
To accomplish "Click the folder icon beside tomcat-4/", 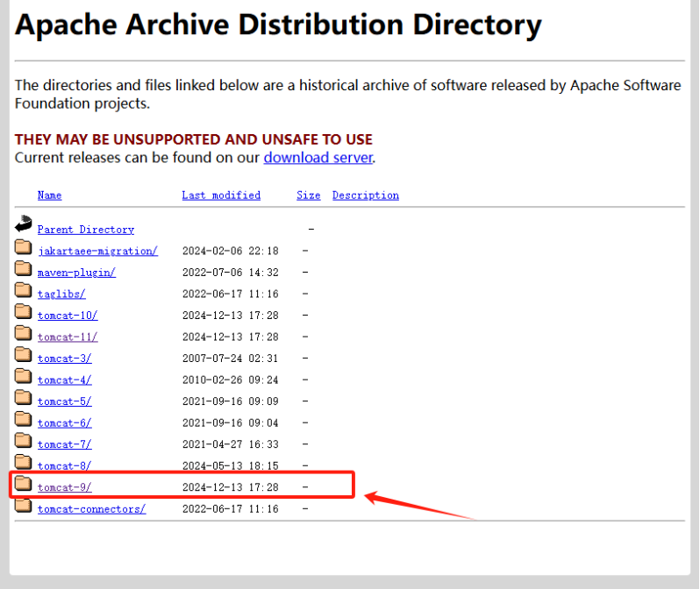I will (23, 376).
